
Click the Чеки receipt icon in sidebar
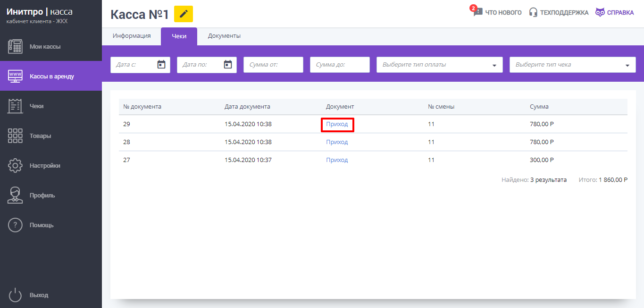(16, 106)
